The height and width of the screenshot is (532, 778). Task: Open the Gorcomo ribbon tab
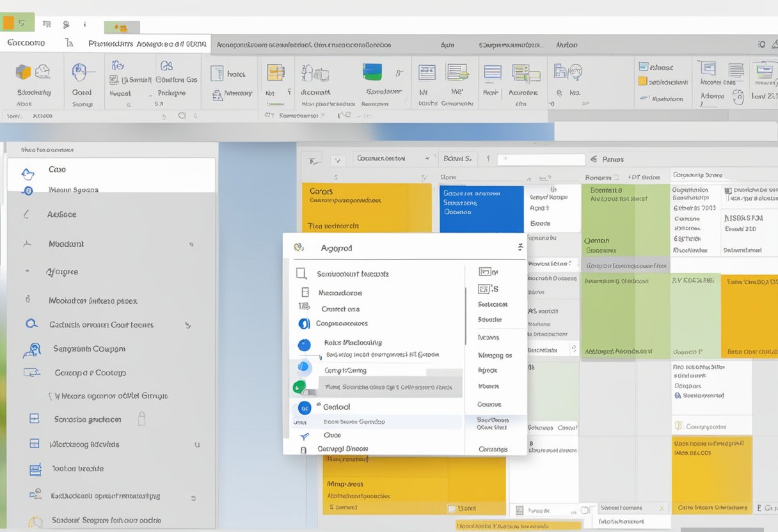pyautogui.click(x=26, y=43)
